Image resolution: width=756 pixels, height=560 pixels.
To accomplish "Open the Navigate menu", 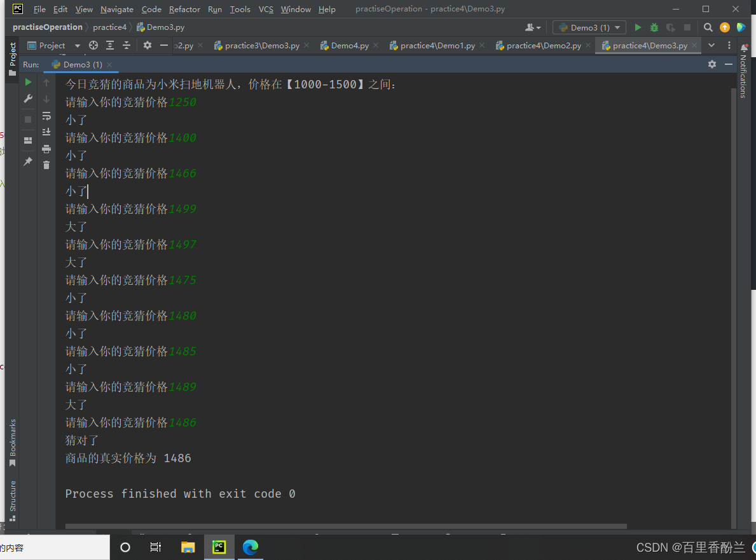I will click(x=117, y=9).
